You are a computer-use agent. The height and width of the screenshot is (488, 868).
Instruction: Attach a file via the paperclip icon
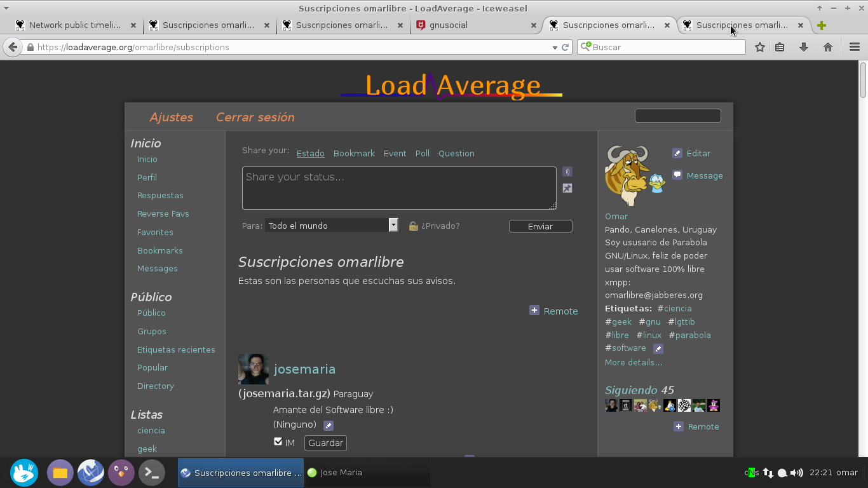(567, 172)
